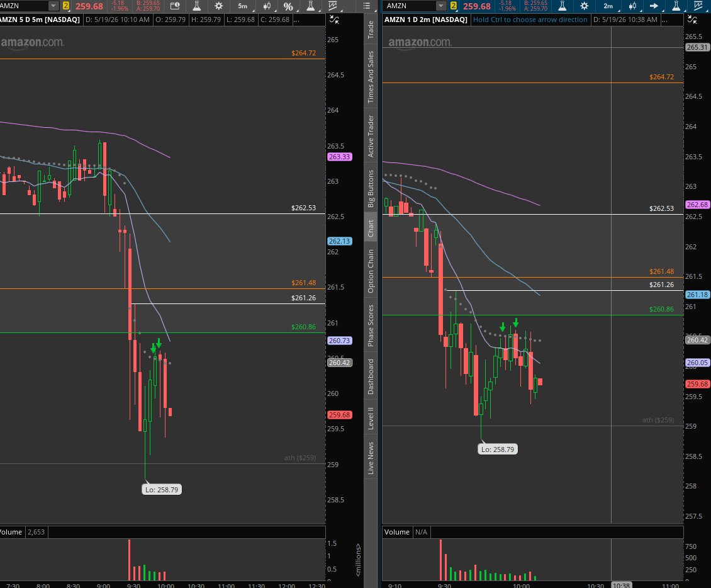Click 10:38 time marker on right axis
Screen dimensions: 711x588
621,585
